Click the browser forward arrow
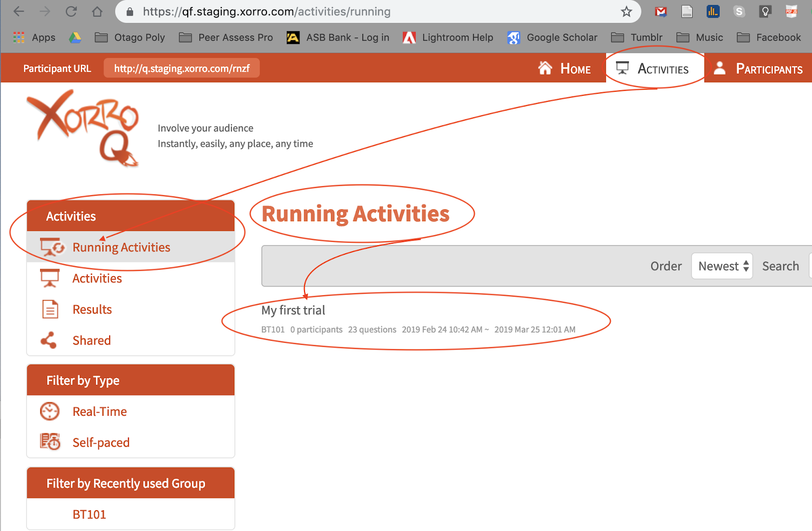Screen dimensions: 812x531 pos(45,11)
